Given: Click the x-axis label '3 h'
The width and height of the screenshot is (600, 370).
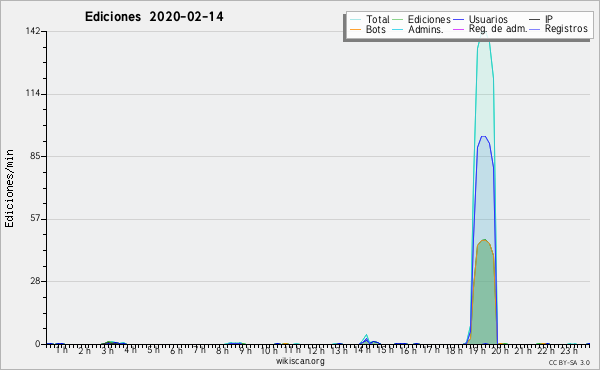Looking at the screenshot, I should [x=108, y=350].
